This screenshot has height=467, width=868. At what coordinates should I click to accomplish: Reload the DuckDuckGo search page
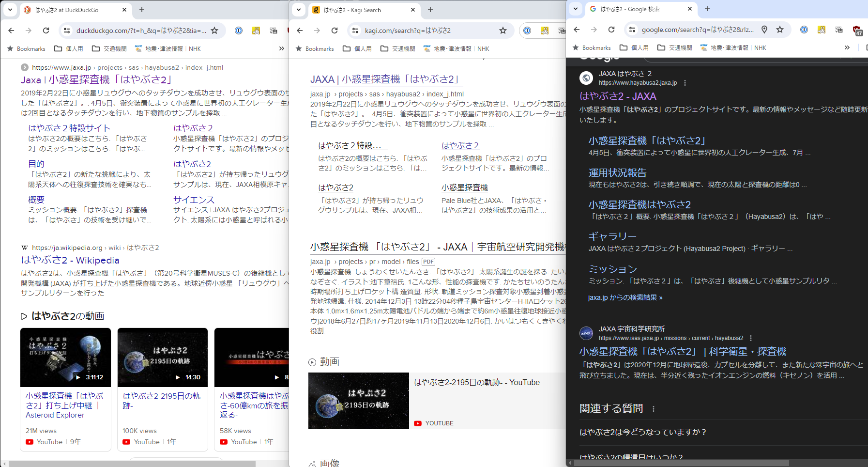click(46, 31)
